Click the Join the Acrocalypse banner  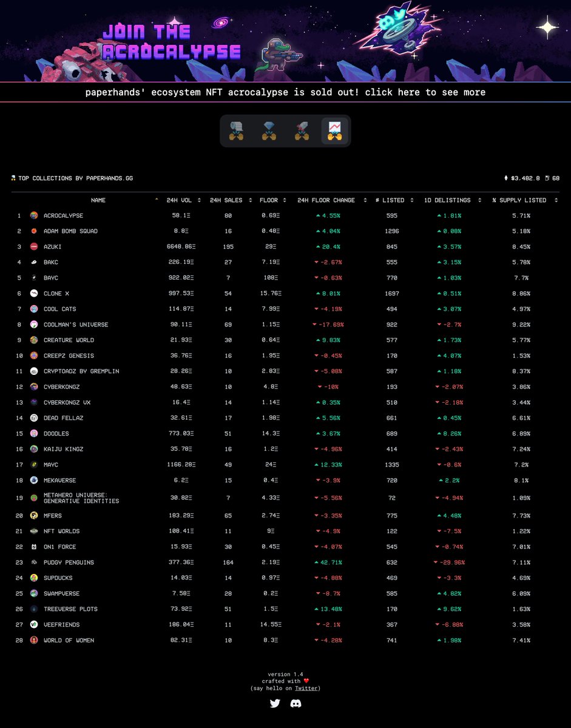click(285, 41)
